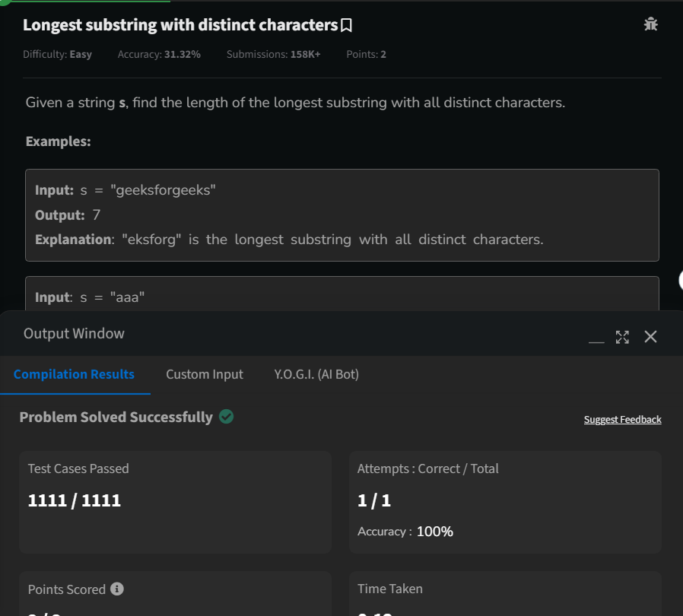
Task: Open the Y.O.G.I. (AI Bot) tab
Action: click(x=316, y=374)
